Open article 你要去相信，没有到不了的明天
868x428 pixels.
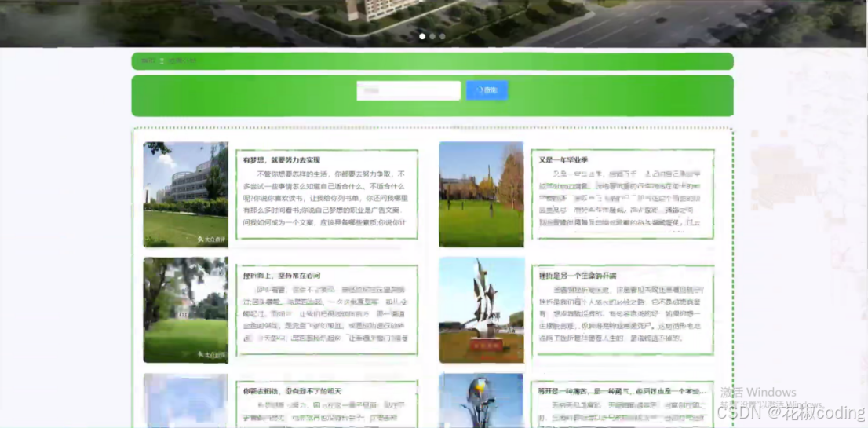[x=292, y=391]
